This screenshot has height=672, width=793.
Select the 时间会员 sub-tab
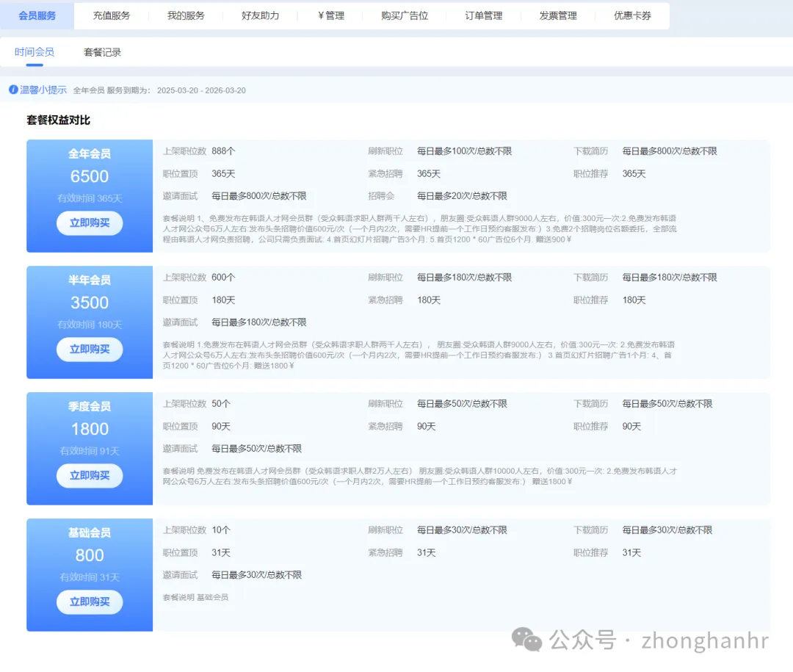click(x=35, y=52)
